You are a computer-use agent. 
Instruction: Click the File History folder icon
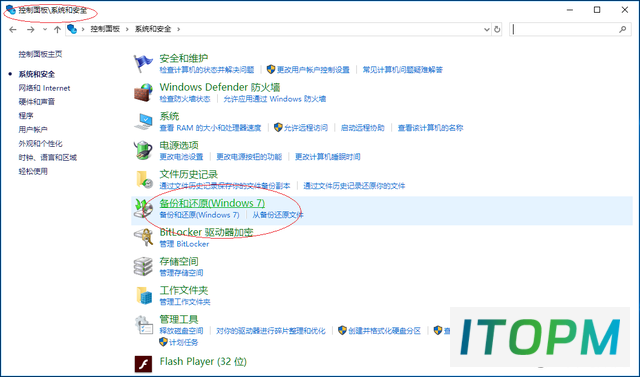point(144,180)
